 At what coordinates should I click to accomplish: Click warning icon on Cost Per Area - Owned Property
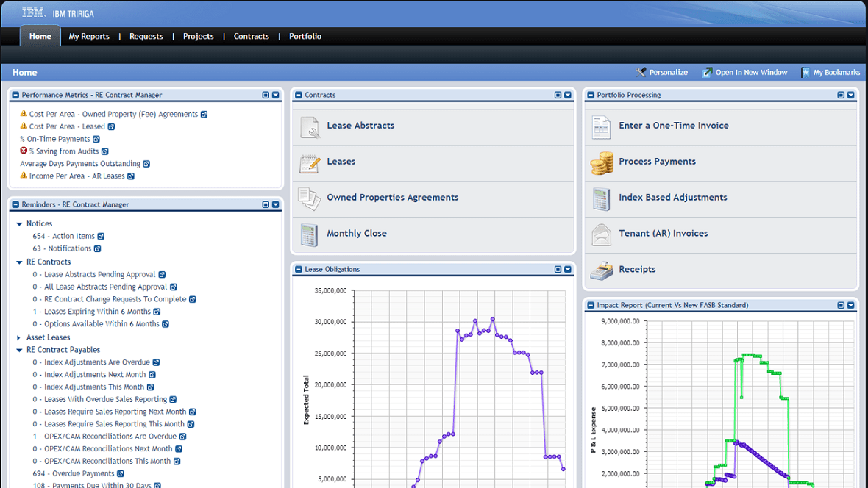24,113
